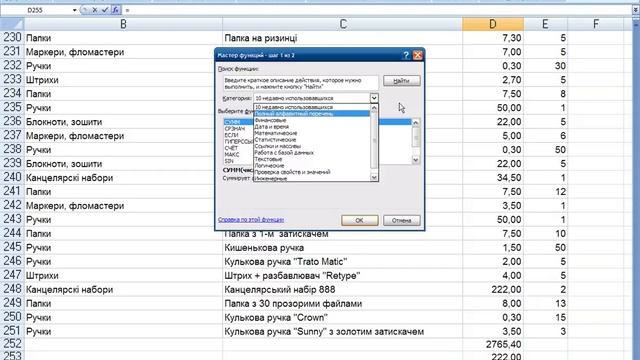Screen dimensions: 640x360
Task: Choose 'Проверка свойств и значений' category
Action: [x=311, y=172]
